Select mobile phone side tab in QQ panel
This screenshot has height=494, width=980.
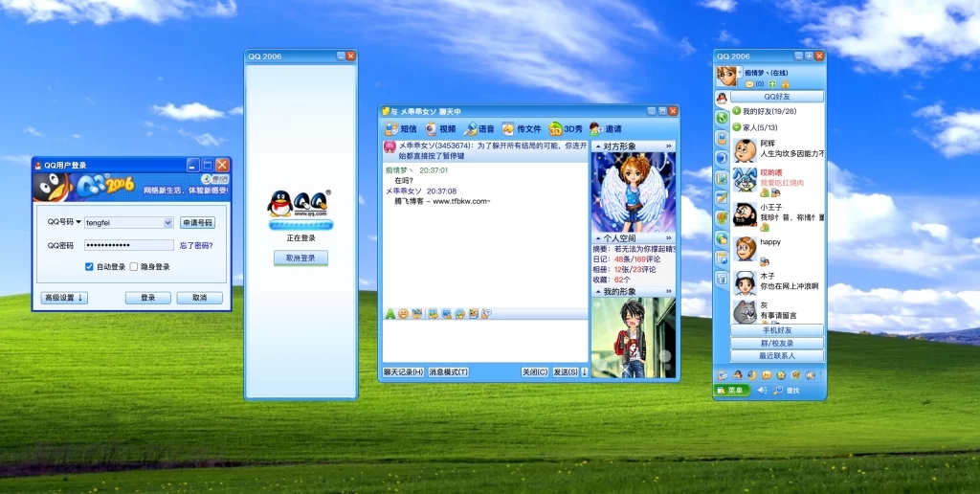tap(722, 138)
